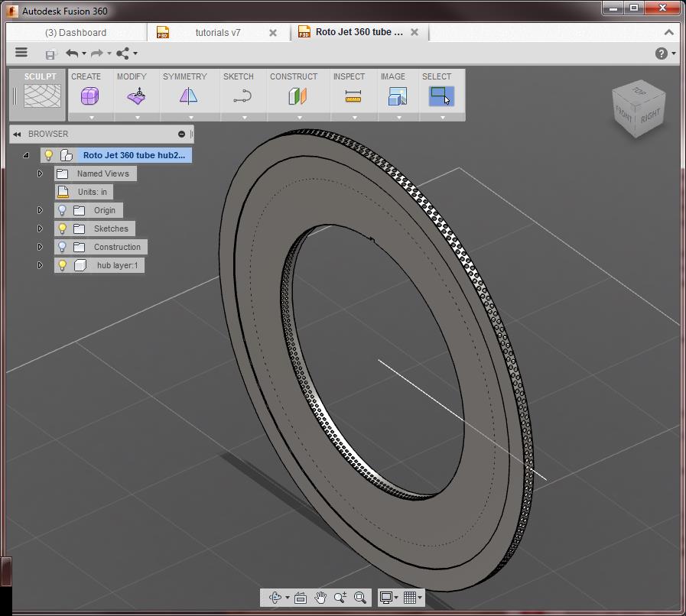
Task: Click the Sculpt workspace button
Action: click(41, 93)
